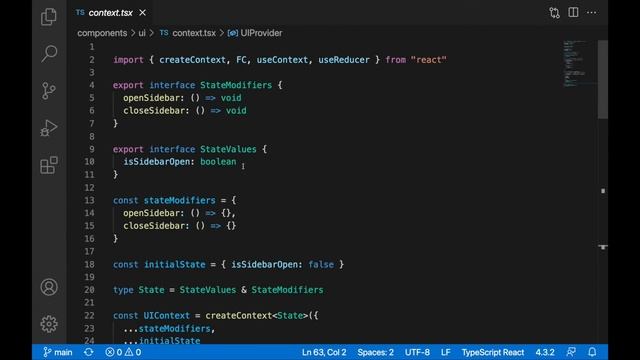Click the Synchronize Changes icon
Viewport: 640px width, 360px height.
click(x=89, y=352)
